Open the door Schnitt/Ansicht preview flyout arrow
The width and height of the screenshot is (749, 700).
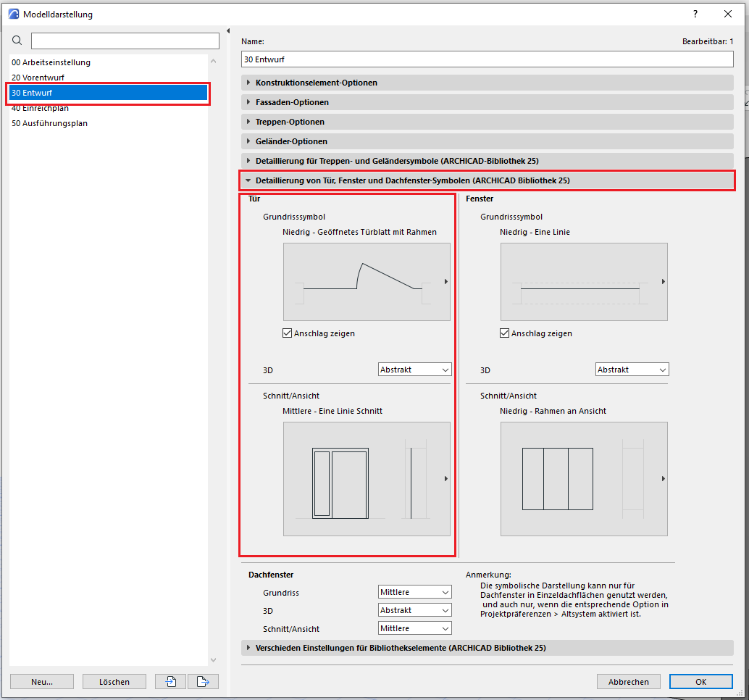(x=446, y=478)
